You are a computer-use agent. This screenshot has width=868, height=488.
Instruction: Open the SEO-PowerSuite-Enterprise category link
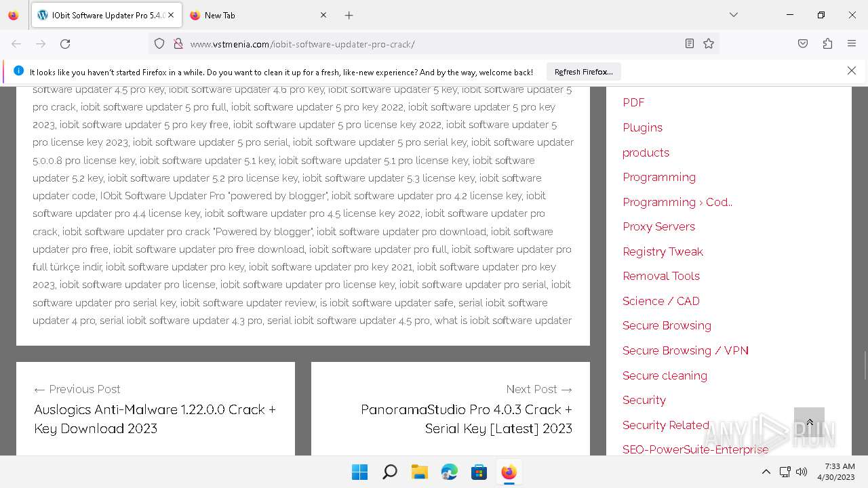[x=696, y=449]
